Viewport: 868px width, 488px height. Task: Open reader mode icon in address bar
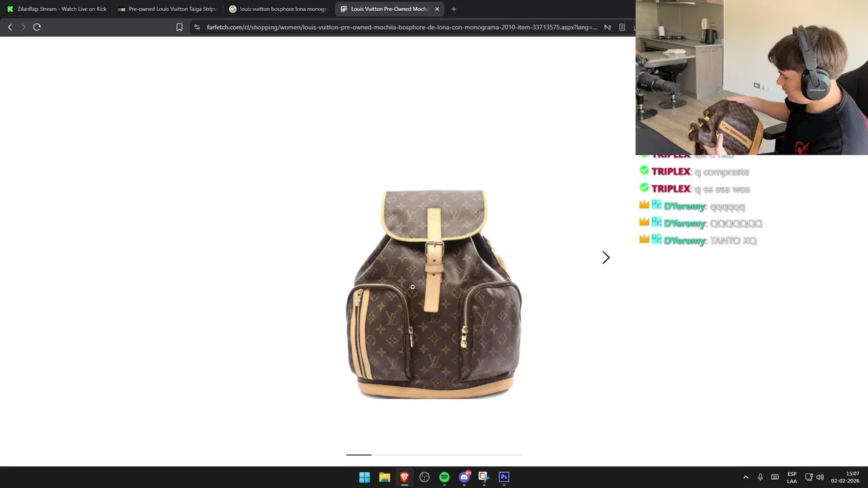tap(622, 27)
